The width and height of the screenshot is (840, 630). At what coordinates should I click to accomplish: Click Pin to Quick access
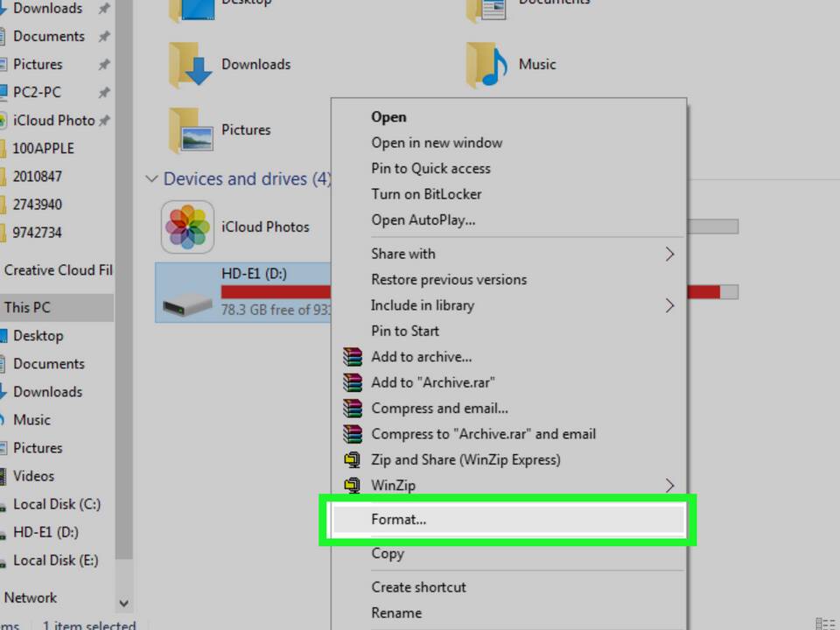pyautogui.click(x=430, y=169)
